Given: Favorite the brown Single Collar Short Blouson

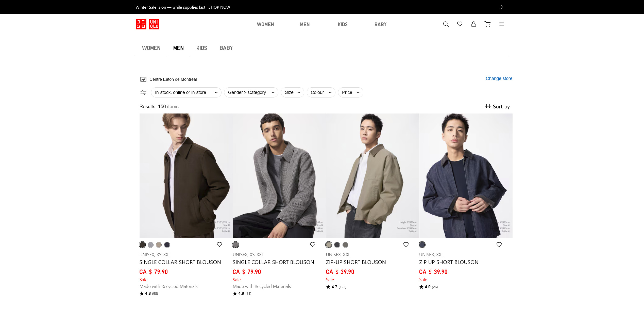Looking at the screenshot, I should [219, 245].
